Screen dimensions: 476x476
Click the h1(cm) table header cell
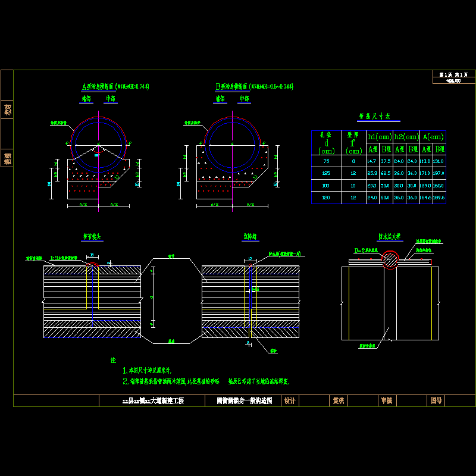[x=380, y=136]
